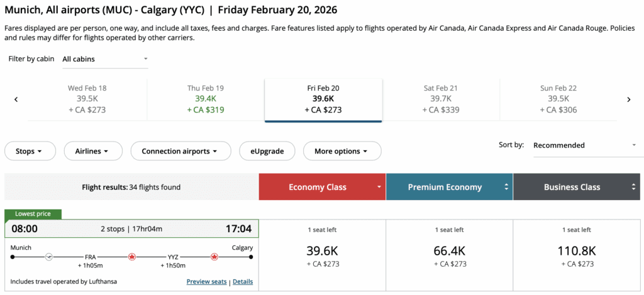The width and height of the screenshot is (644, 295).
Task: Go to previous dates with left arrow
Action: [x=16, y=99]
